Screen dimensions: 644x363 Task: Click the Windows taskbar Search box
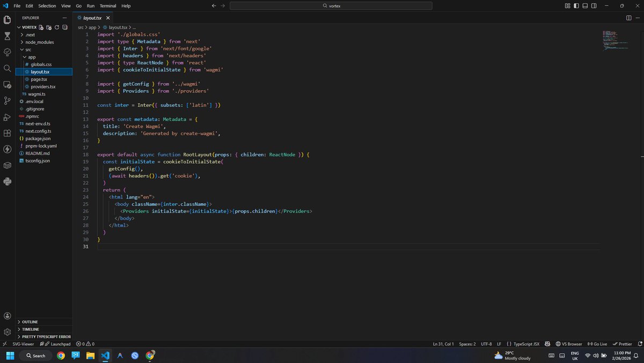tap(36, 355)
